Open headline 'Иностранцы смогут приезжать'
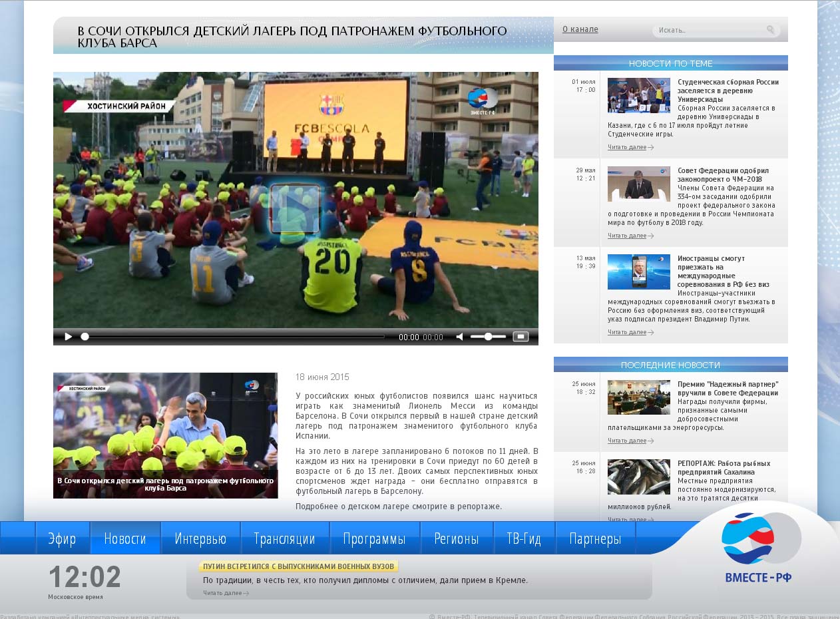Image resolution: width=840 pixels, height=619 pixels. [x=723, y=271]
